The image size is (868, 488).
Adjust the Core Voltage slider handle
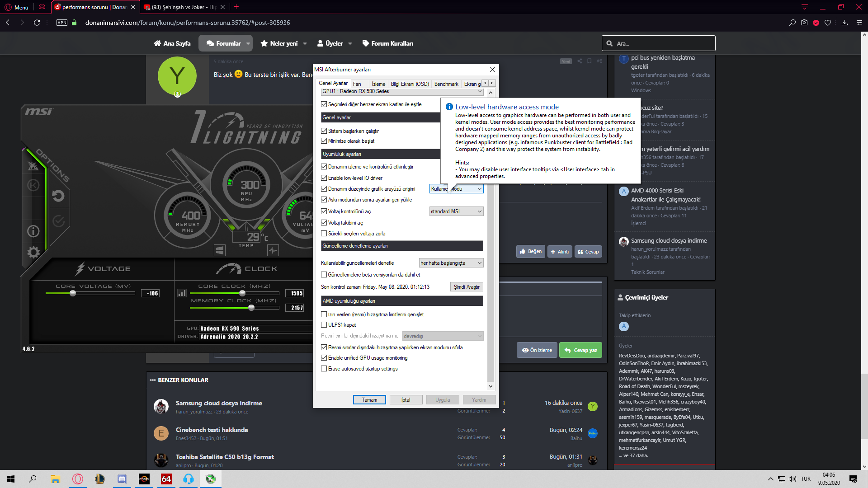click(x=73, y=293)
